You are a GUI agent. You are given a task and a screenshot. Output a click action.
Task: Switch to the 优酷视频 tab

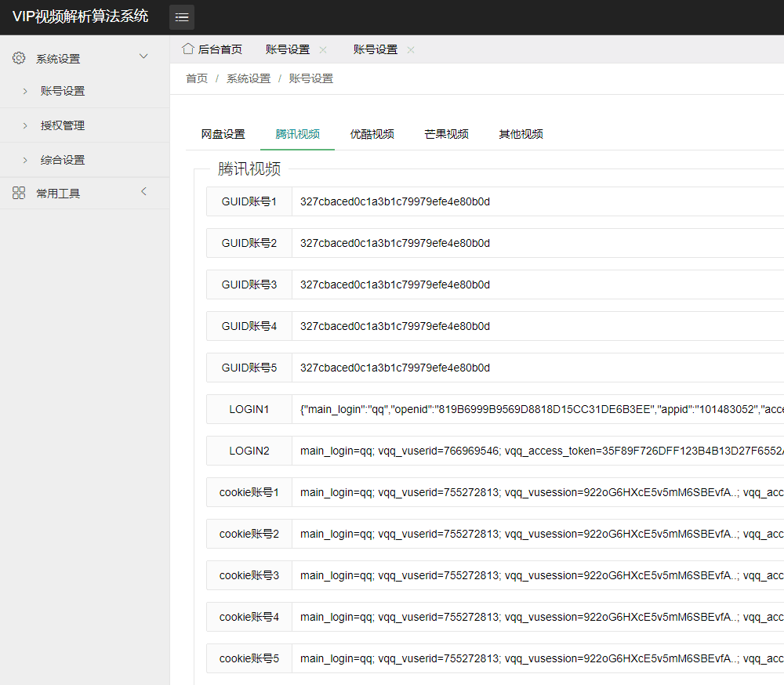(372, 134)
